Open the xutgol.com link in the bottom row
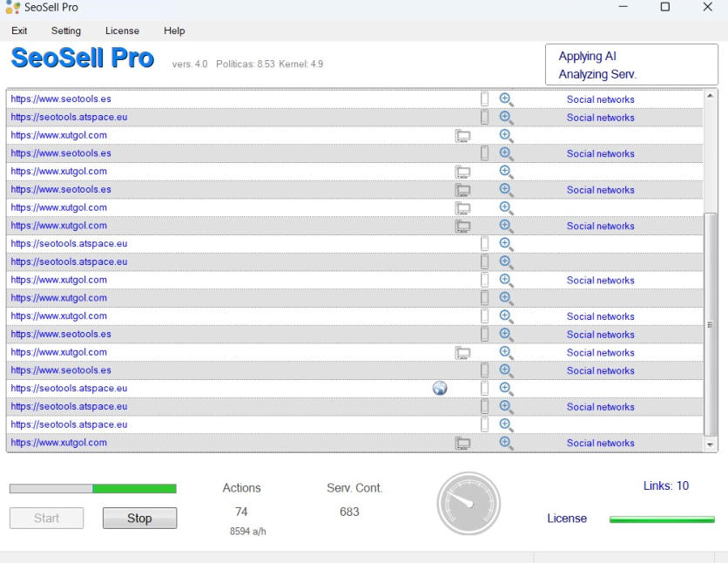The height and width of the screenshot is (563, 728). pyautogui.click(x=58, y=442)
